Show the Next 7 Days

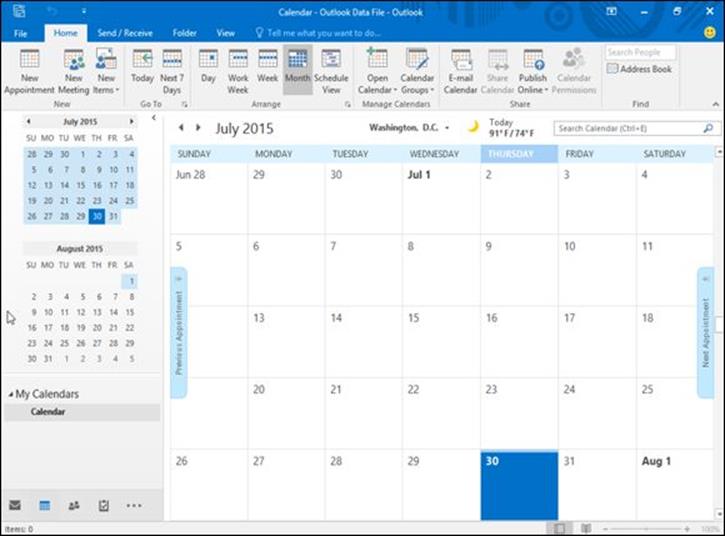point(172,71)
